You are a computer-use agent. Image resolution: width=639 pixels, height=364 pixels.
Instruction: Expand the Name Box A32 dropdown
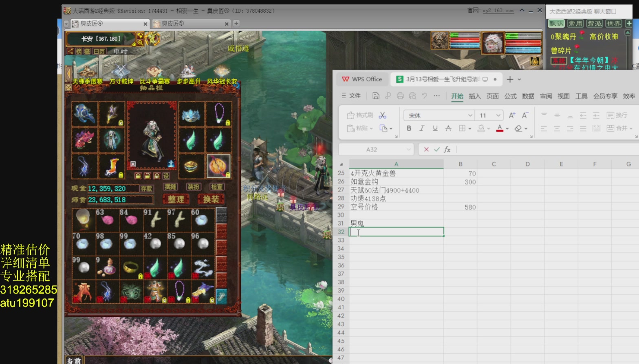(409, 149)
